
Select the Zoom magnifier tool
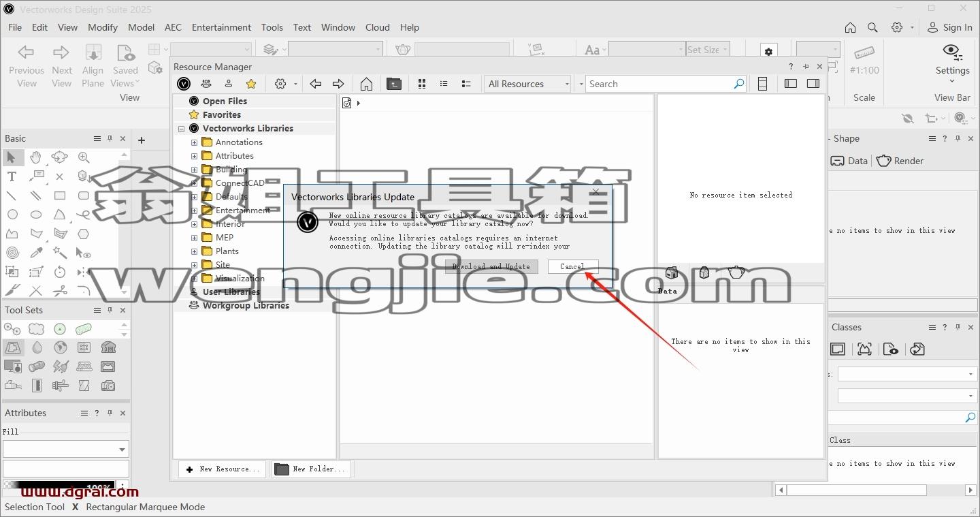[83, 157]
